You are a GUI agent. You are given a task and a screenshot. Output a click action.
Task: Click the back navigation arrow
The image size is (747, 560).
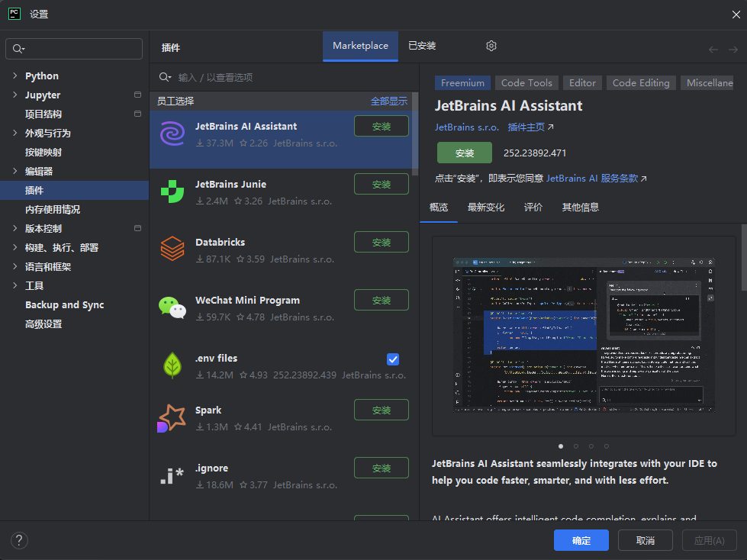[713, 50]
